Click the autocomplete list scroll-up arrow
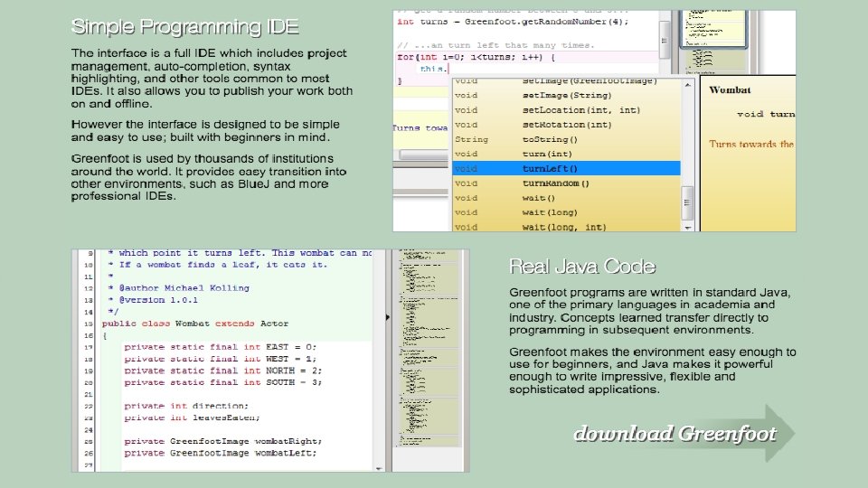 [x=687, y=85]
